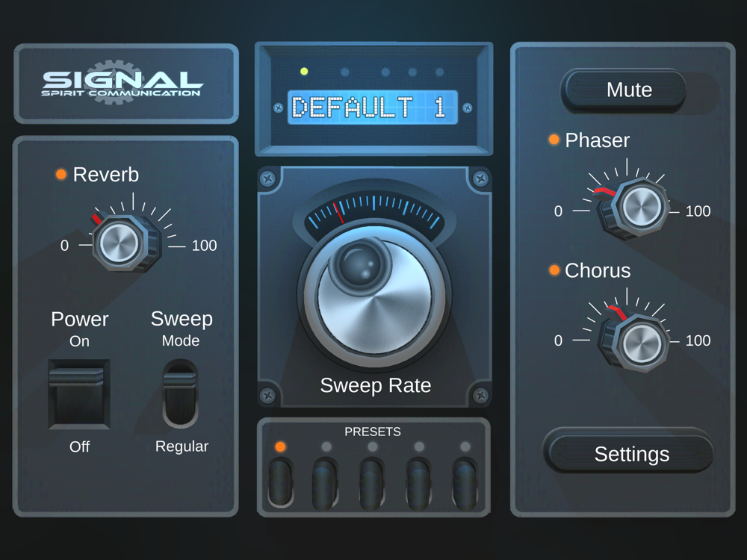
Task: Click the fifth indicator dot above the display
Action: coord(440,72)
